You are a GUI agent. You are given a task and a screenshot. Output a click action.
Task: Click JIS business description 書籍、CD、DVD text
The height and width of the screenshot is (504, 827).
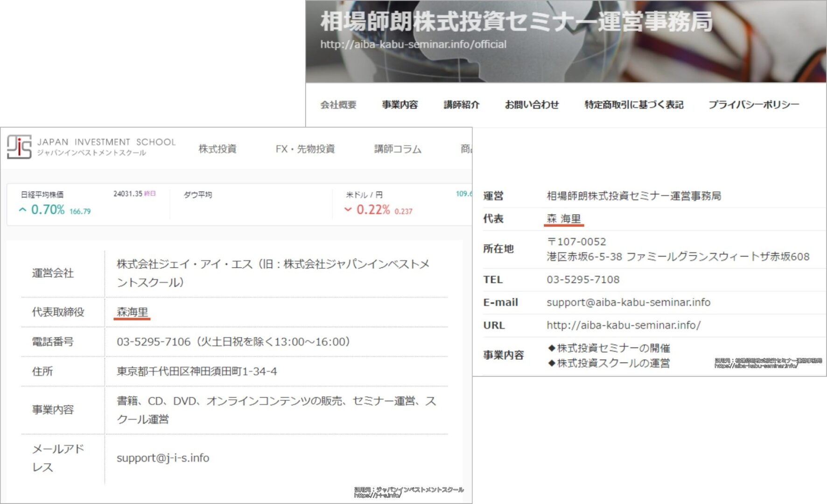(x=276, y=410)
